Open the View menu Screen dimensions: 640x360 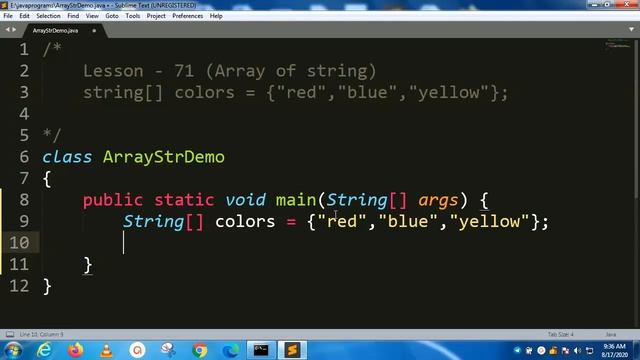92,16
